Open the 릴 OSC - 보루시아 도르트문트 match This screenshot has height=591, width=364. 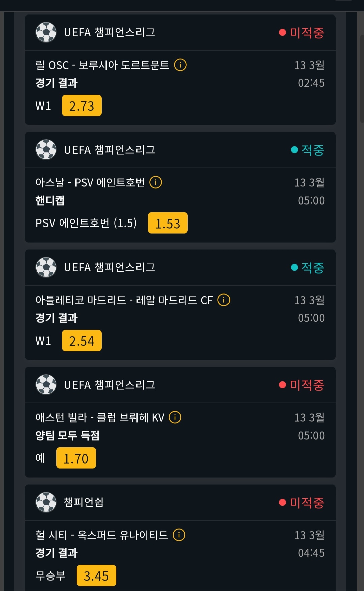[x=102, y=65]
